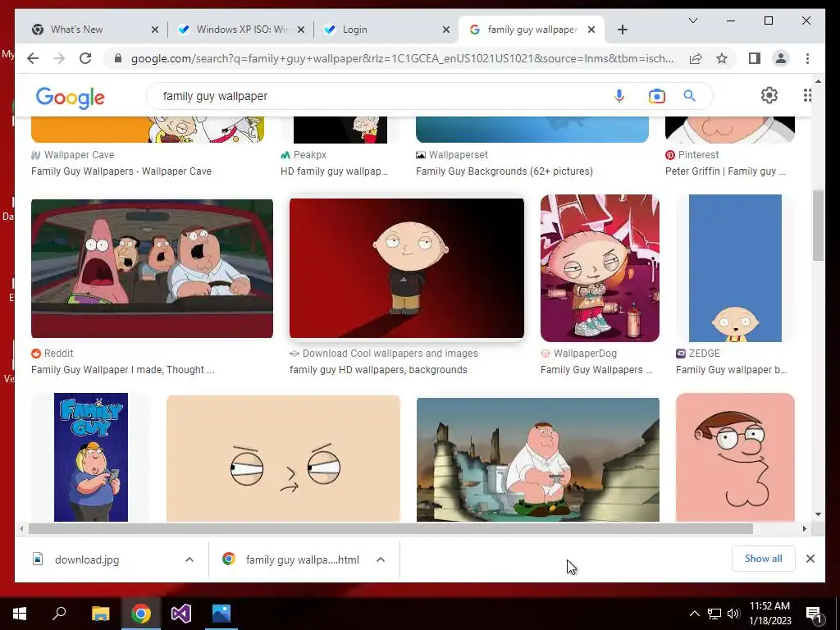
Task: Click the horizontal scrollbar thumb
Action: point(390,529)
